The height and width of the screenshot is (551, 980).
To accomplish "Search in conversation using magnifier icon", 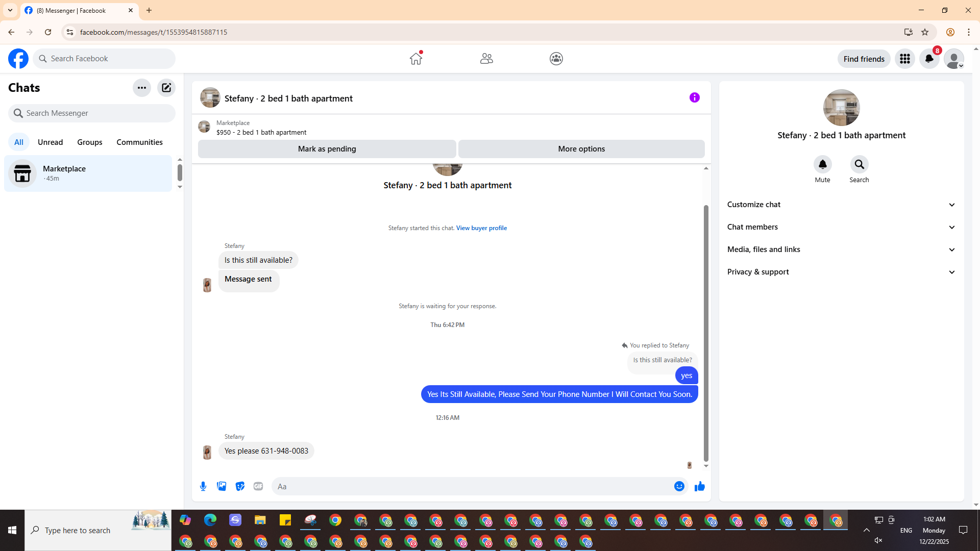I will [860, 164].
